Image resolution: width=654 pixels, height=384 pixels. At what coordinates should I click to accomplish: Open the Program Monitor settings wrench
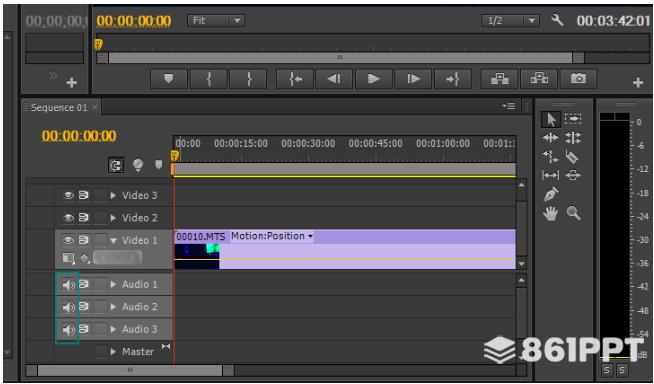tap(557, 20)
